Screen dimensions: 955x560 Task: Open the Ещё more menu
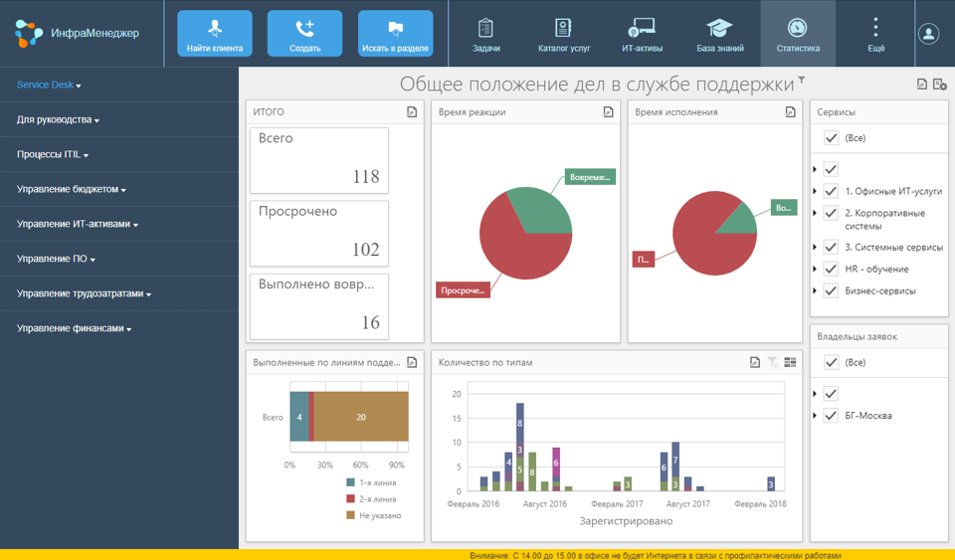875,34
